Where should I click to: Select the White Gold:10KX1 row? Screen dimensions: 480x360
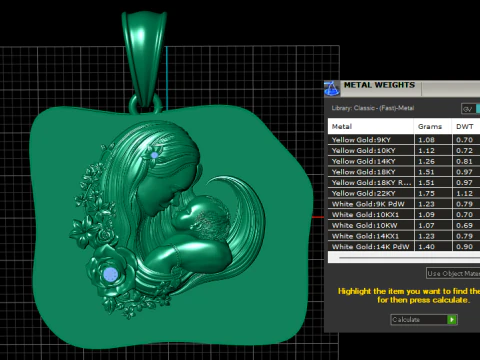point(404,214)
